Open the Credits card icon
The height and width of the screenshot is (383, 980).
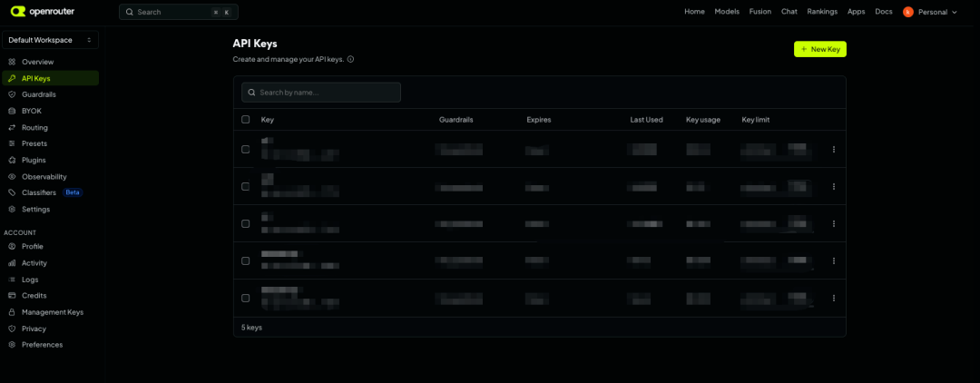tap(12, 296)
